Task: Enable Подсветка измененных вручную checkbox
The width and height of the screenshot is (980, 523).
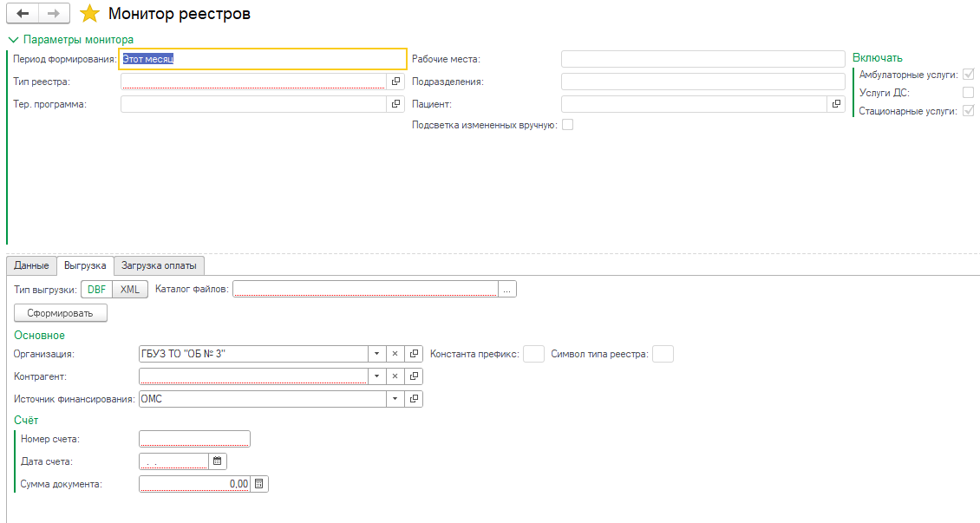Action: 568,125
